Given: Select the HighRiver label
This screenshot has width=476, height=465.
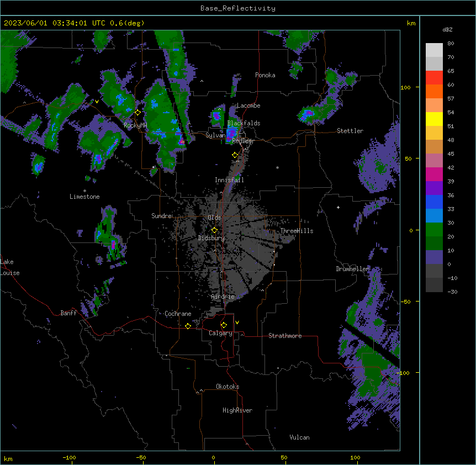Looking at the screenshot, I should click(x=237, y=410).
